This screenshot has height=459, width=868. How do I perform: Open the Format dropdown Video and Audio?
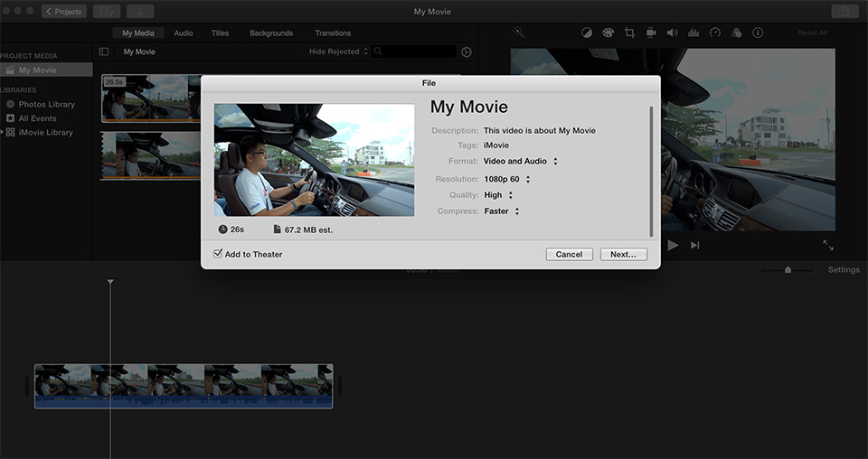pos(521,162)
